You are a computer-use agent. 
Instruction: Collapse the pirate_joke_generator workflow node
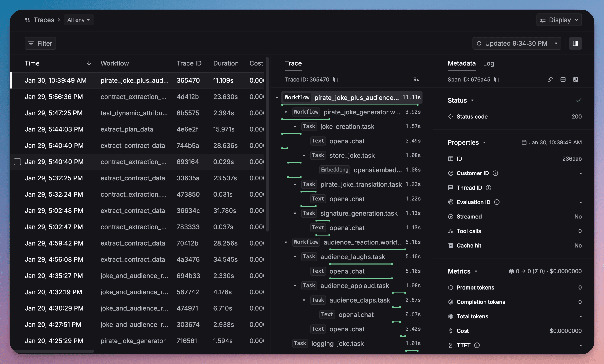point(286,112)
